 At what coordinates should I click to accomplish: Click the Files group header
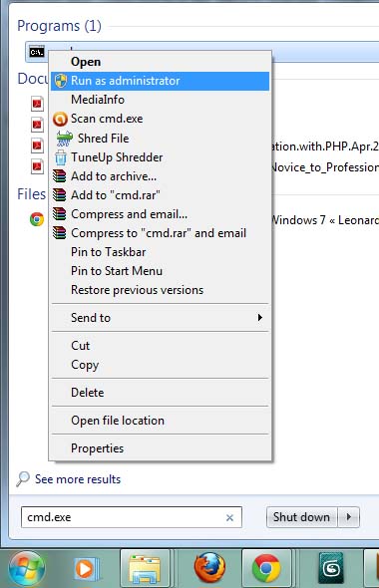tap(32, 194)
